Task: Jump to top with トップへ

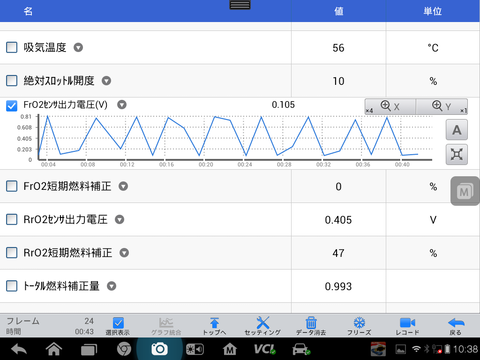Action: 214,326
